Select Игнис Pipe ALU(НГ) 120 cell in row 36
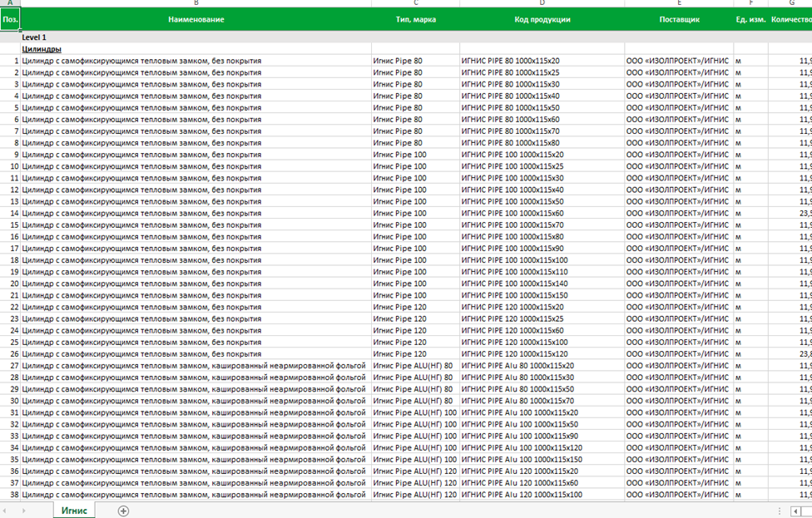The height and width of the screenshot is (518, 812). [x=415, y=471]
